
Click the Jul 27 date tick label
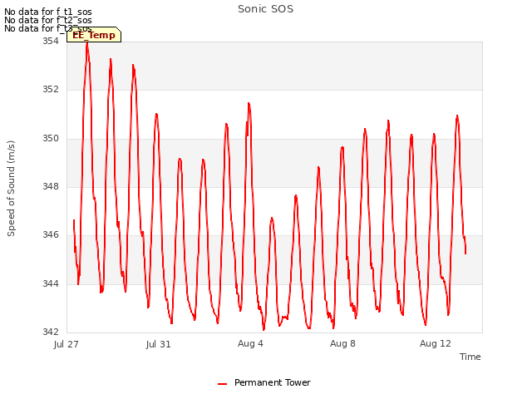(x=66, y=344)
